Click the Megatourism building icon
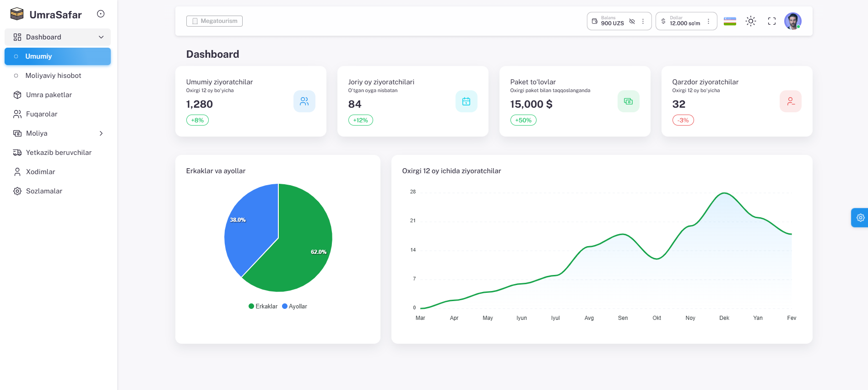This screenshot has width=868, height=390. click(x=195, y=21)
